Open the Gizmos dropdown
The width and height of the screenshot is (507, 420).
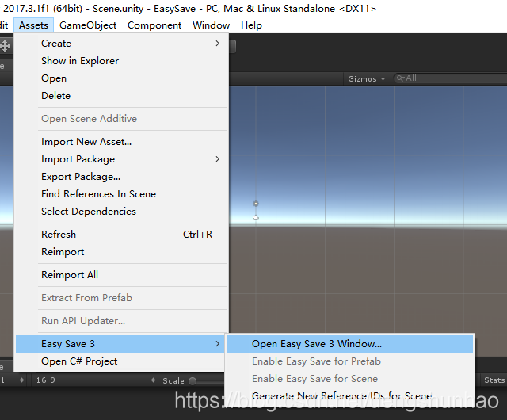pyautogui.click(x=366, y=78)
